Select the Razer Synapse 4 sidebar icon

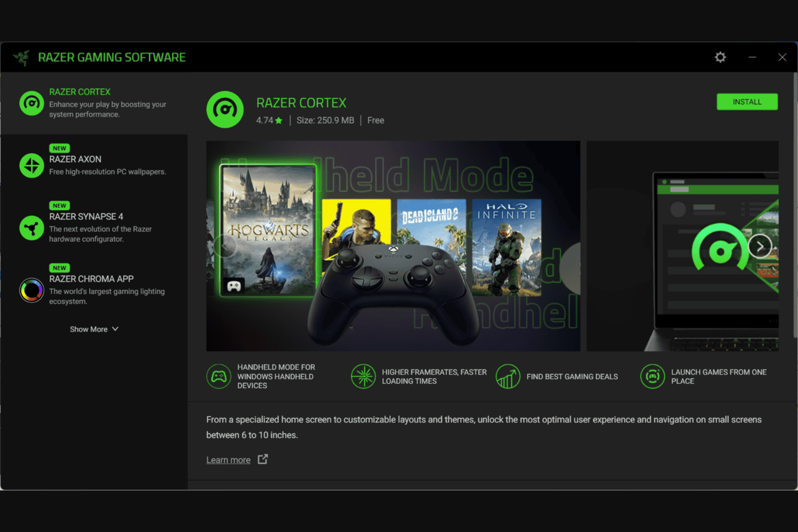click(32, 228)
